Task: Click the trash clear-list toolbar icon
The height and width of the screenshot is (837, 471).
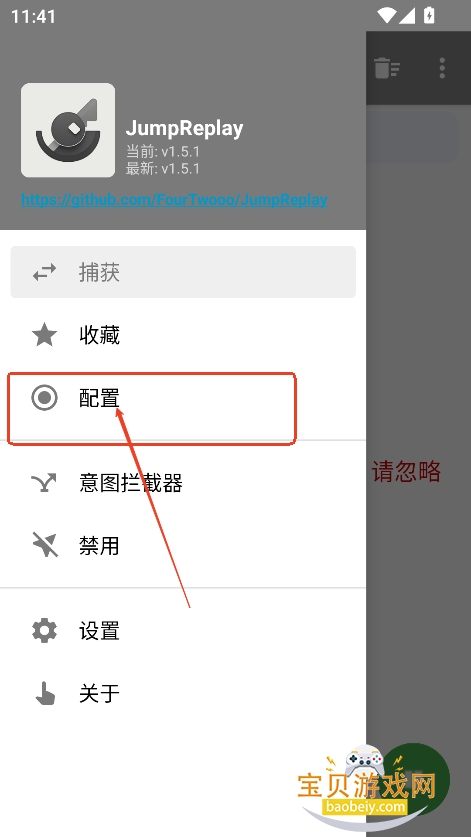Action: click(387, 68)
